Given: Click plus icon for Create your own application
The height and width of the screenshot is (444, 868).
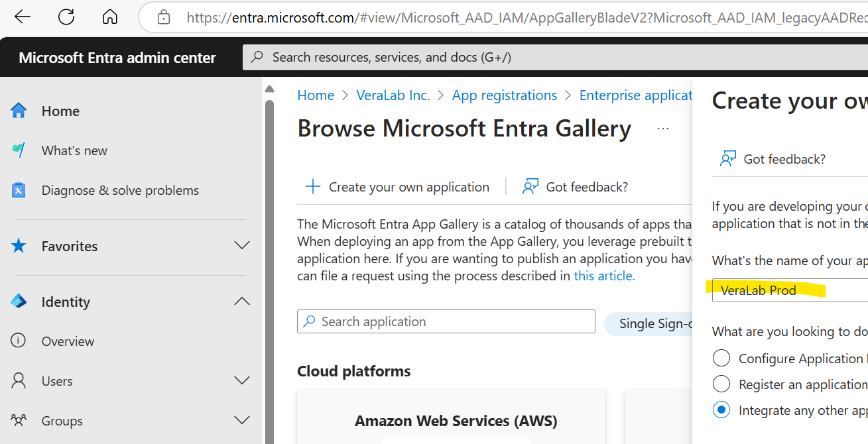Looking at the screenshot, I should (x=312, y=187).
